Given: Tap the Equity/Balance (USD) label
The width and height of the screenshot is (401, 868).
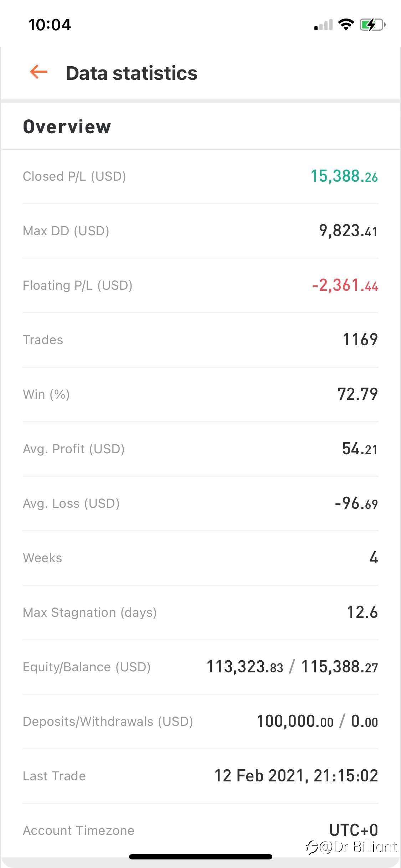Looking at the screenshot, I should 87,667.
